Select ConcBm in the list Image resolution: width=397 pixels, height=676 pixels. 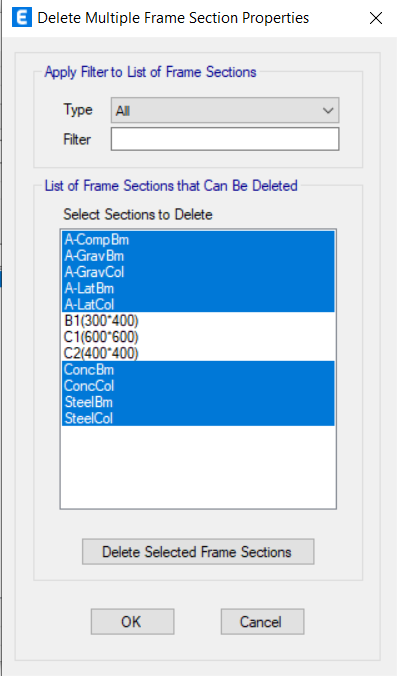tap(198, 369)
